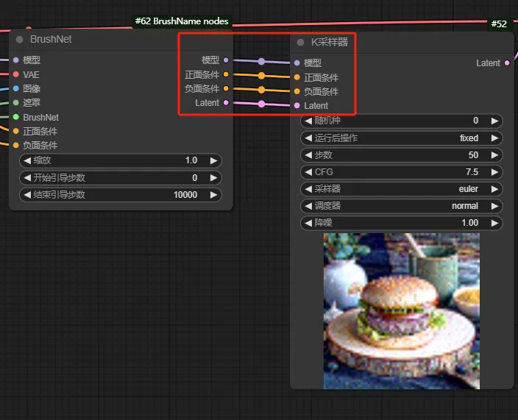Increase 步数 with right arrow
The image size is (518, 420).
click(x=494, y=155)
